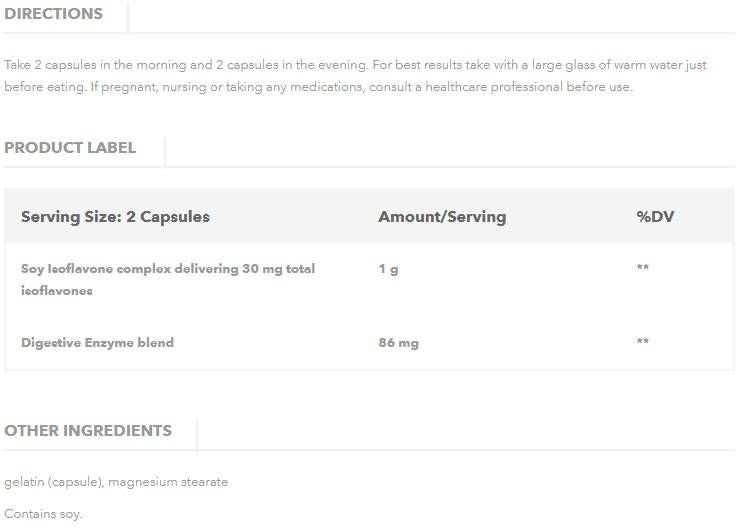Click the %DV asterisks for Soy Isoflavone
747x530 pixels.
643,269
